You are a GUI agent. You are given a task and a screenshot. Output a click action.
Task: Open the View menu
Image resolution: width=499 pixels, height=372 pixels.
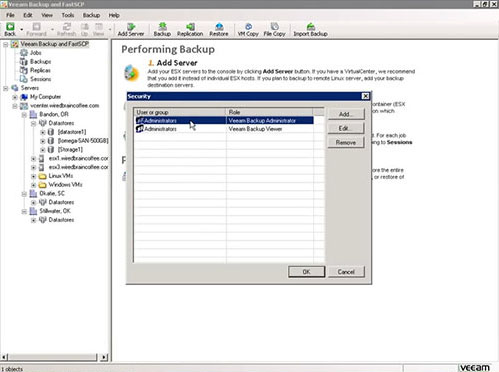[47, 15]
